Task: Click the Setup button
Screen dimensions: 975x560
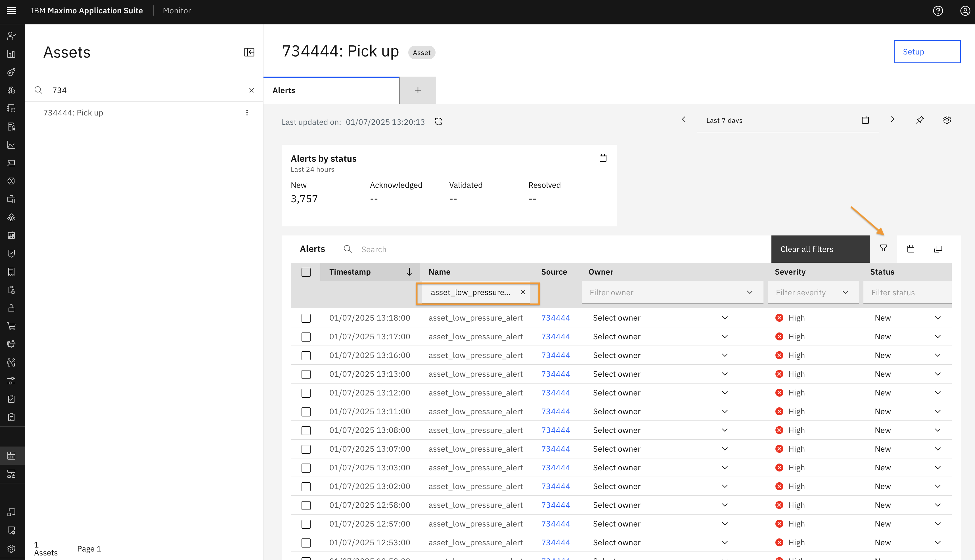Action: (x=927, y=52)
